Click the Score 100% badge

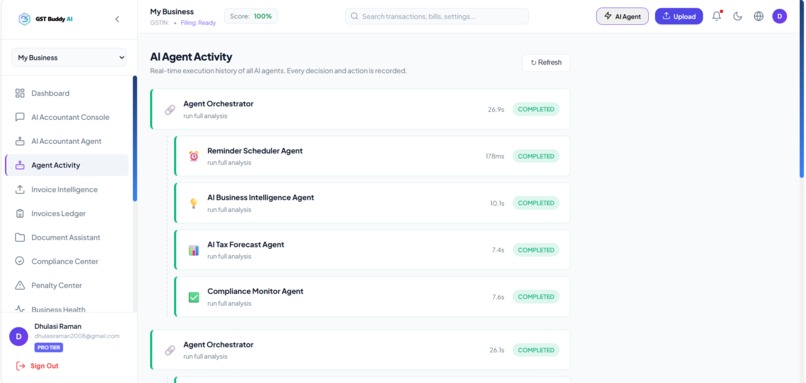tap(251, 16)
